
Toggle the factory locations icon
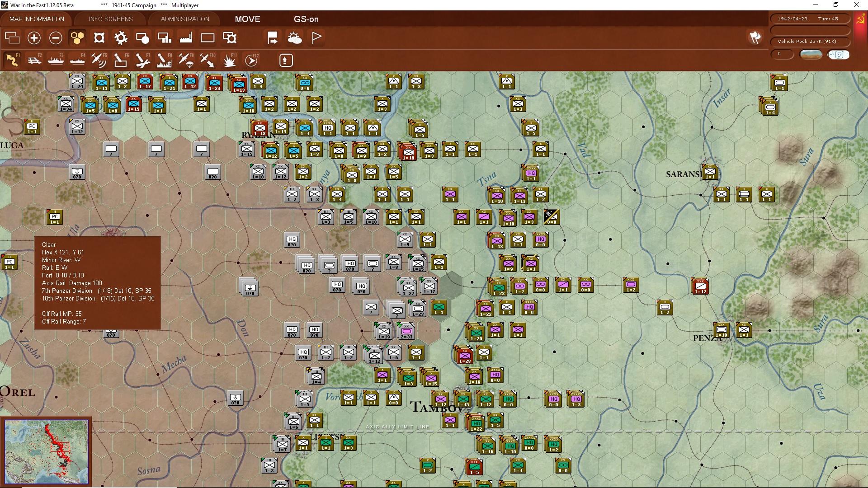tap(186, 38)
